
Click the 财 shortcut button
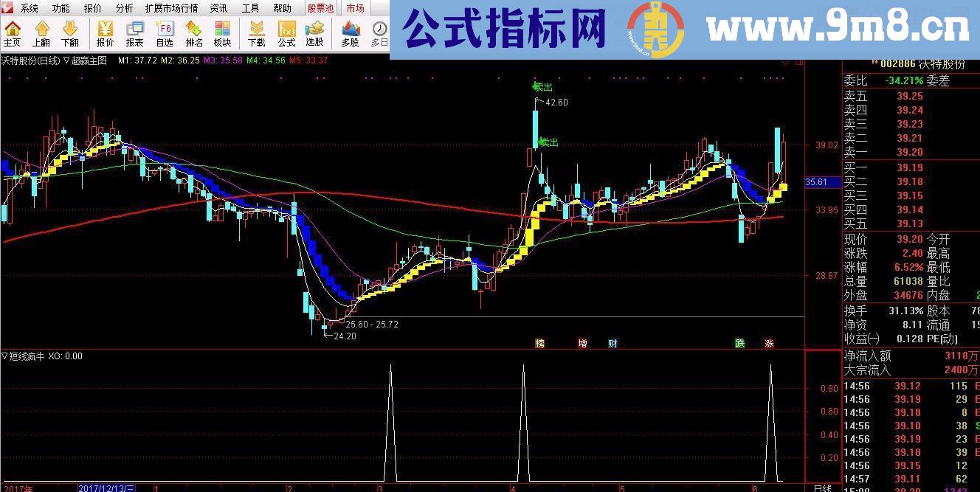pyautogui.click(x=612, y=342)
